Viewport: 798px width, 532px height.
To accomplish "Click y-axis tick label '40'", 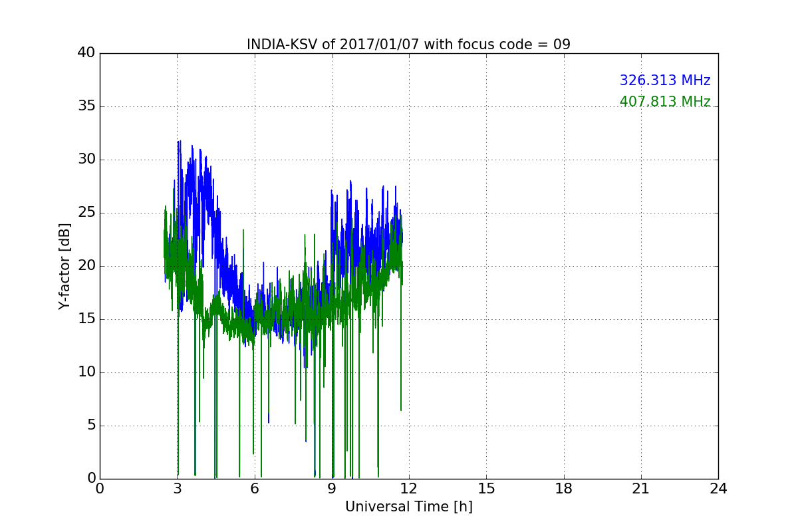I will 86,53.
